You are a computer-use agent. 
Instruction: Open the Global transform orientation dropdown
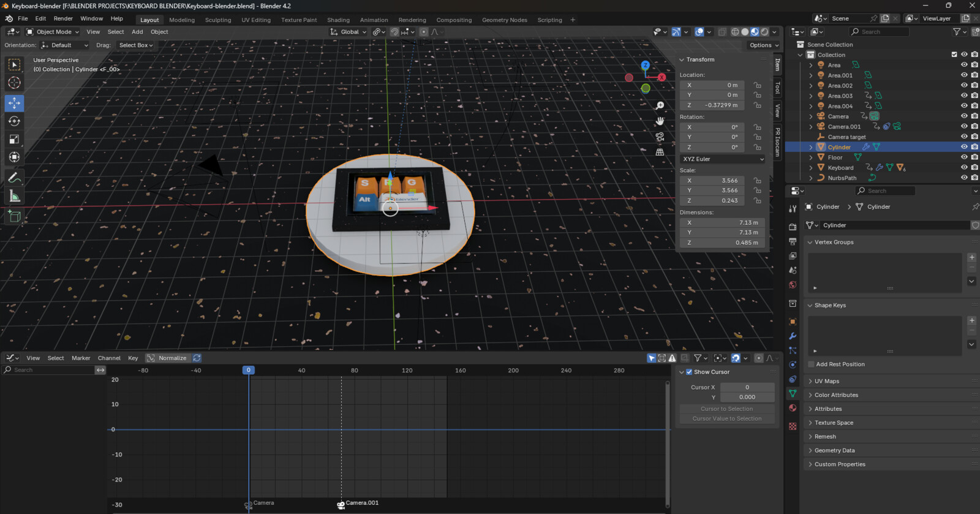coord(348,32)
